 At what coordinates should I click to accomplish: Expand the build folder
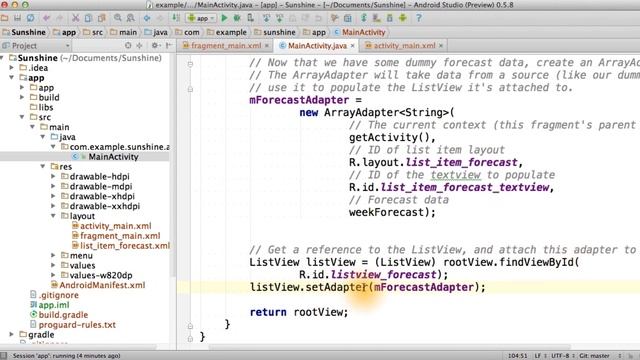tap(22, 98)
